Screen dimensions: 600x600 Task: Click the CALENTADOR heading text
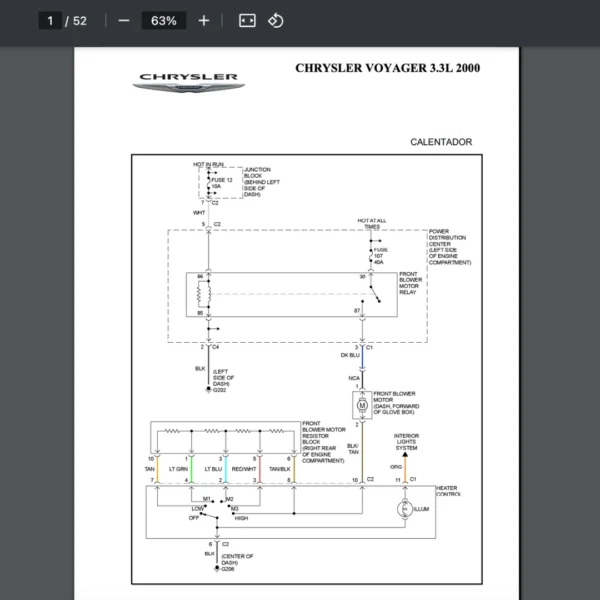(440, 143)
